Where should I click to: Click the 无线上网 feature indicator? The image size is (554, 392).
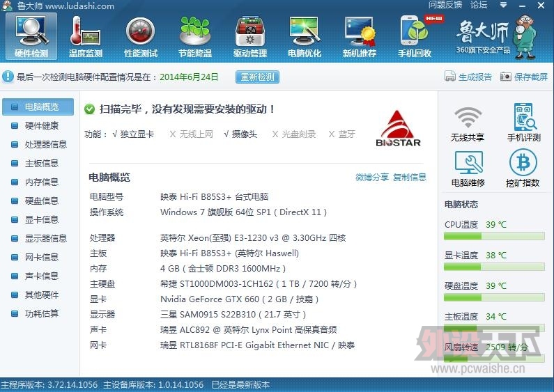(192, 134)
